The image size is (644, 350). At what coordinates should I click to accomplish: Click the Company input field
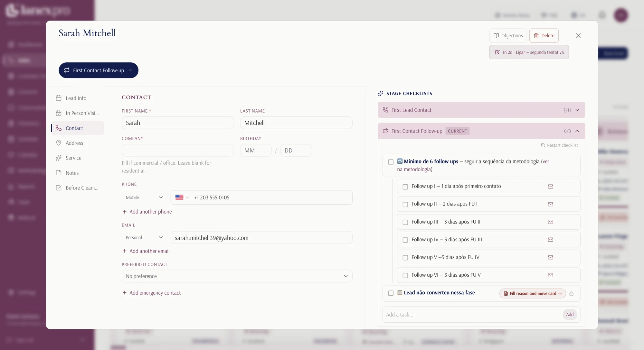click(178, 150)
